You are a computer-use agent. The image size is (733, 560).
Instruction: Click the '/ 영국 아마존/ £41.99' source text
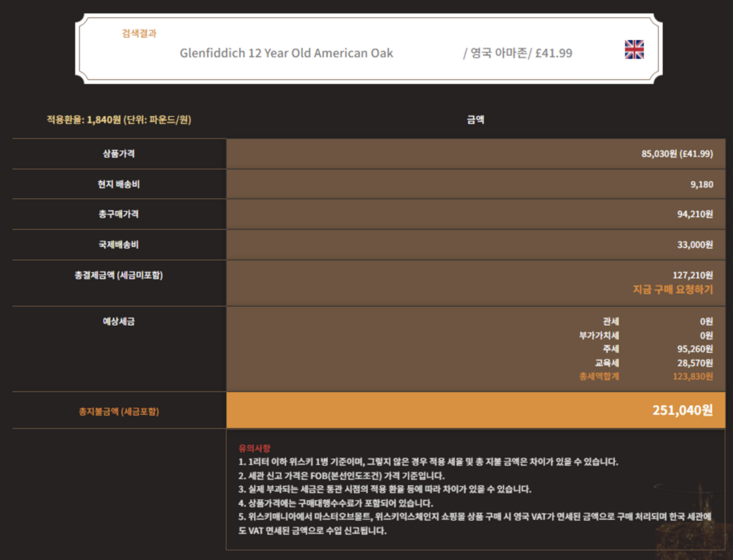click(x=518, y=53)
